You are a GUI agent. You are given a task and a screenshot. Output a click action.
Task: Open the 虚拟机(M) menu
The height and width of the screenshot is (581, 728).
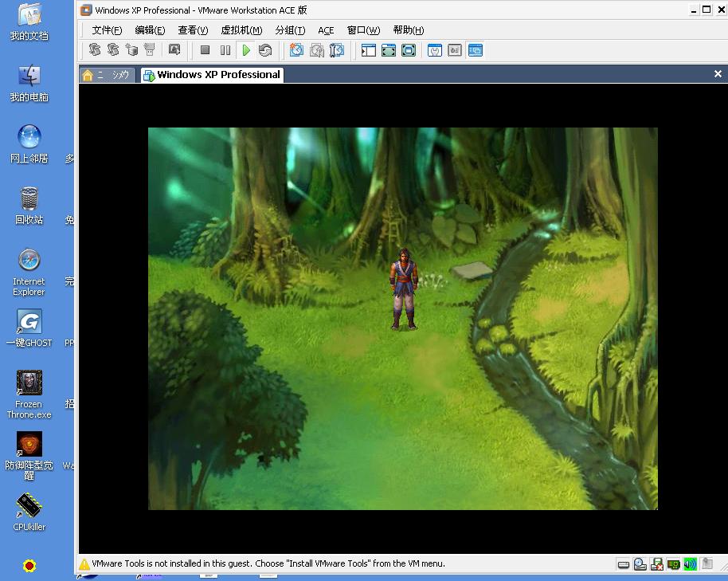coord(241,30)
